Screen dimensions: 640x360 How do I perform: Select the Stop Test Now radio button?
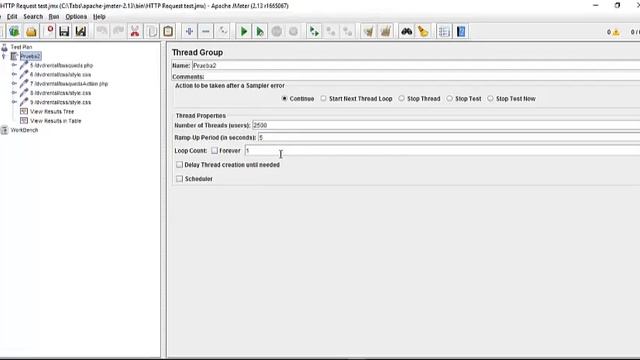pyautogui.click(x=490, y=98)
